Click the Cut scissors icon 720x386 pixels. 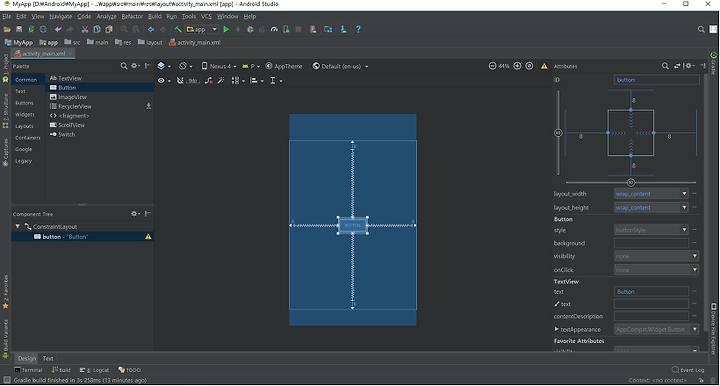(85, 29)
